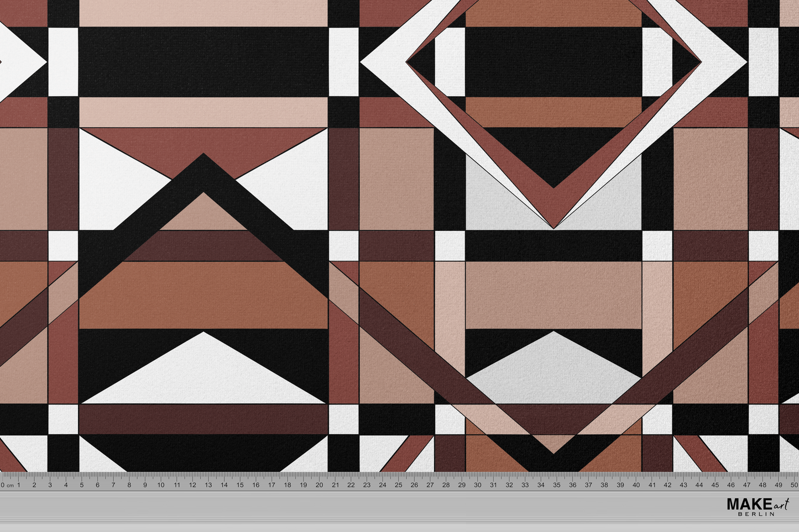Select the ruler mark labeled 20

tap(319, 485)
